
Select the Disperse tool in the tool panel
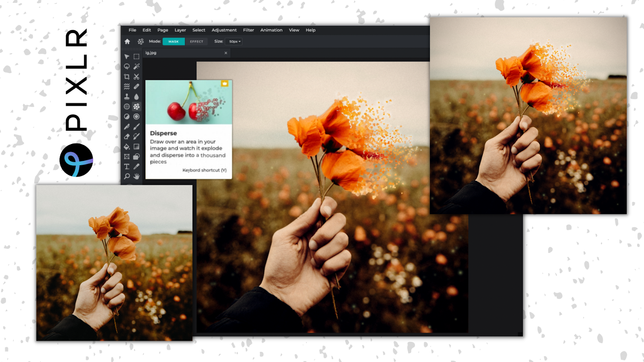(x=136, y=107)
